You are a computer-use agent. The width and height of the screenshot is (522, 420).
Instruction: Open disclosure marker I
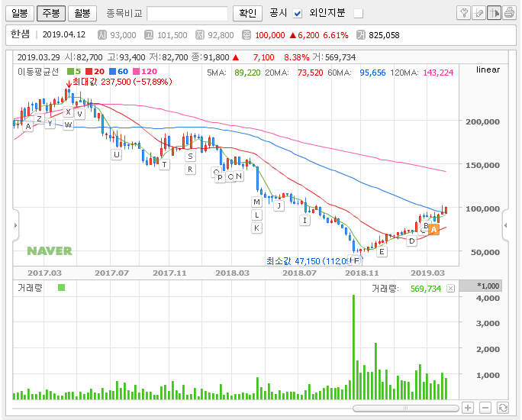pyautogui.click(x=305, y=221)
